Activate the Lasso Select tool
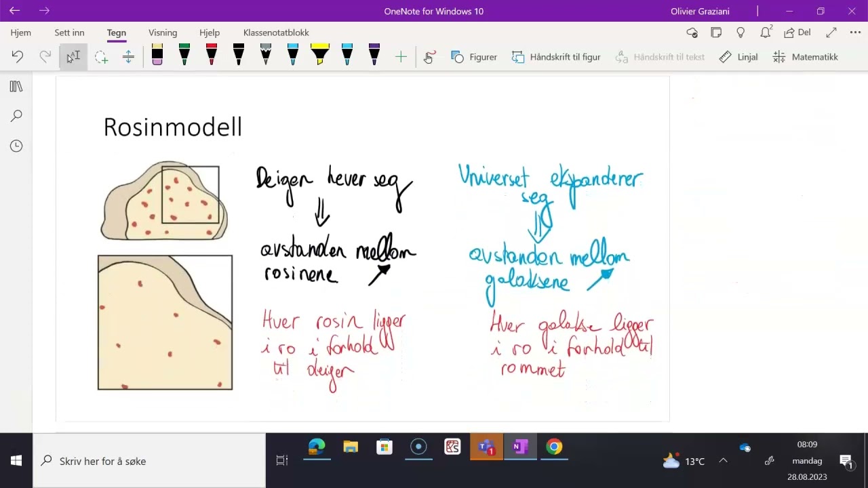 click(101, 57)
